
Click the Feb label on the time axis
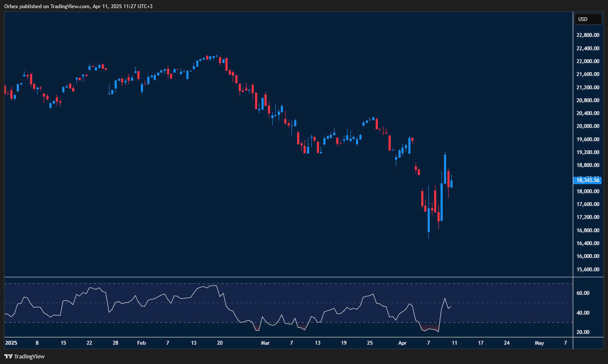[142, 343]
